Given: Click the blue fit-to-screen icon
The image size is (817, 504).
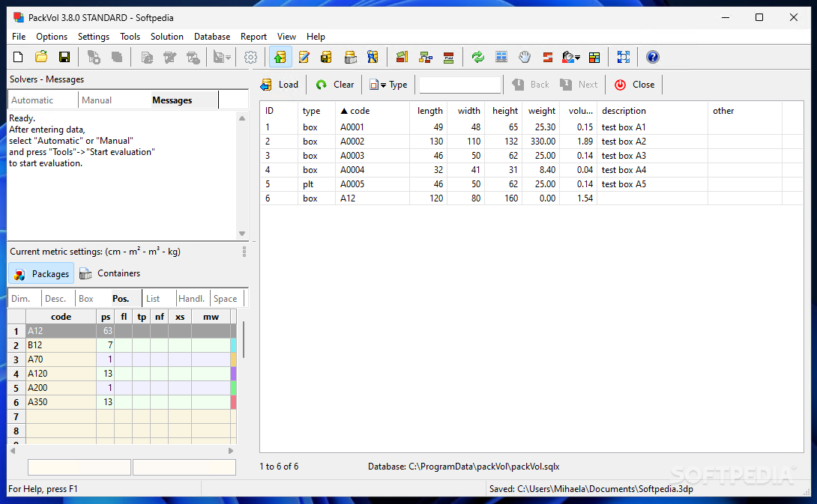Looking at the screenshot, I should [x=623, y=57].
